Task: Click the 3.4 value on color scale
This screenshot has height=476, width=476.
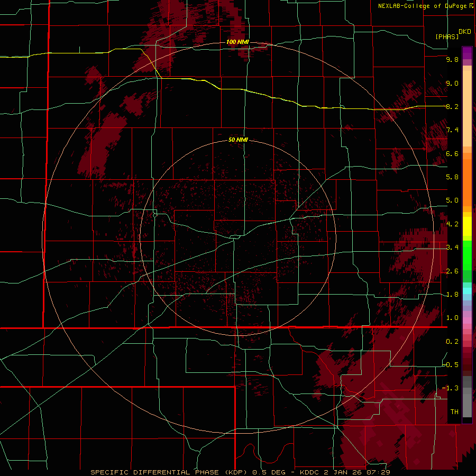Action: 452,248
